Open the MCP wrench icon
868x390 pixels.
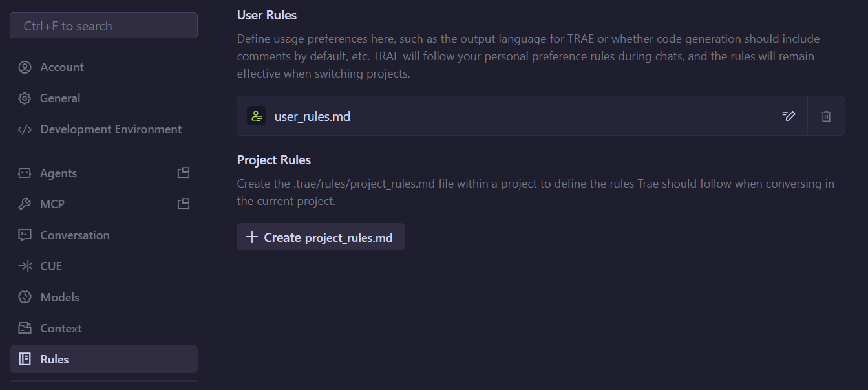pyautogui.click(x=24, y=204)
